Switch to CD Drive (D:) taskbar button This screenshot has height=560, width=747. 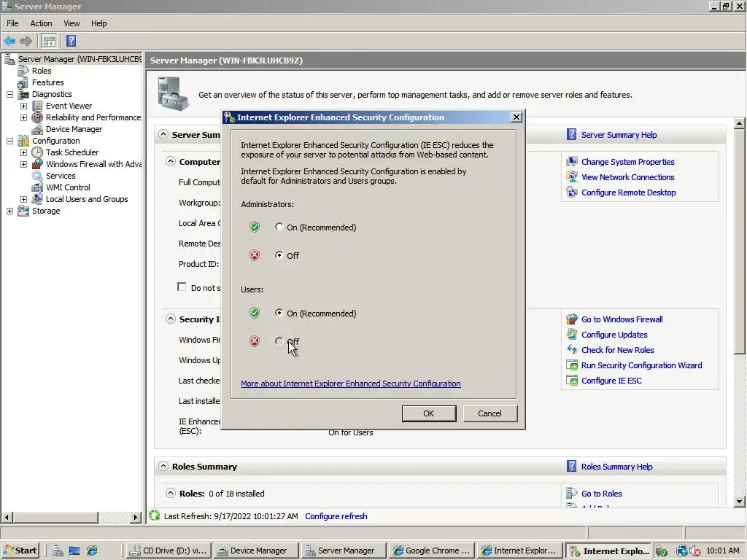(x=169, y=551)
